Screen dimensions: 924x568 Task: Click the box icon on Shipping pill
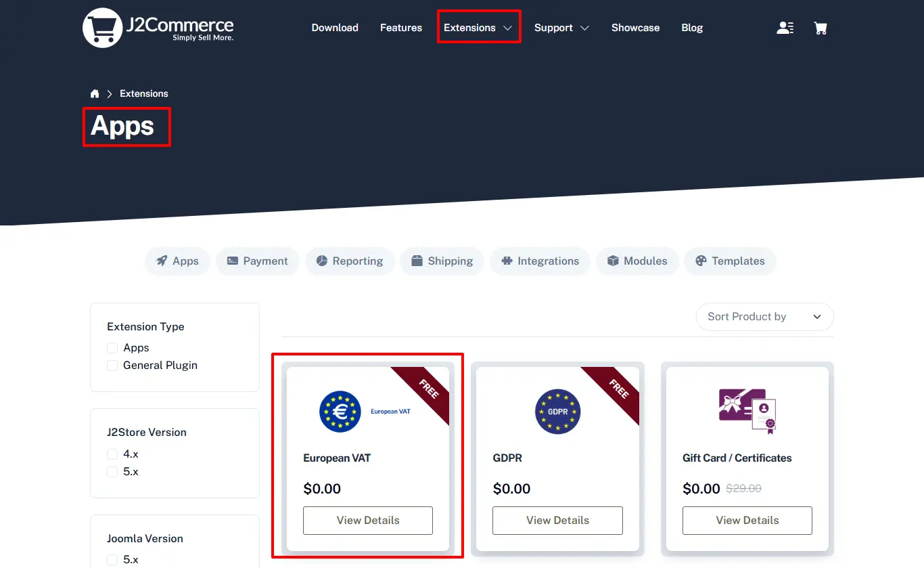click(417, 261)
